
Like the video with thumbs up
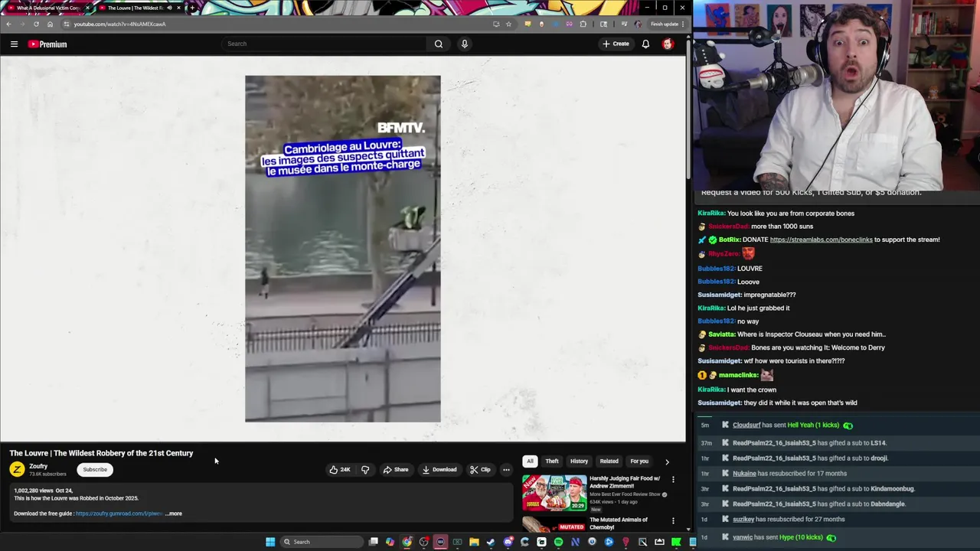pos(340,470)
